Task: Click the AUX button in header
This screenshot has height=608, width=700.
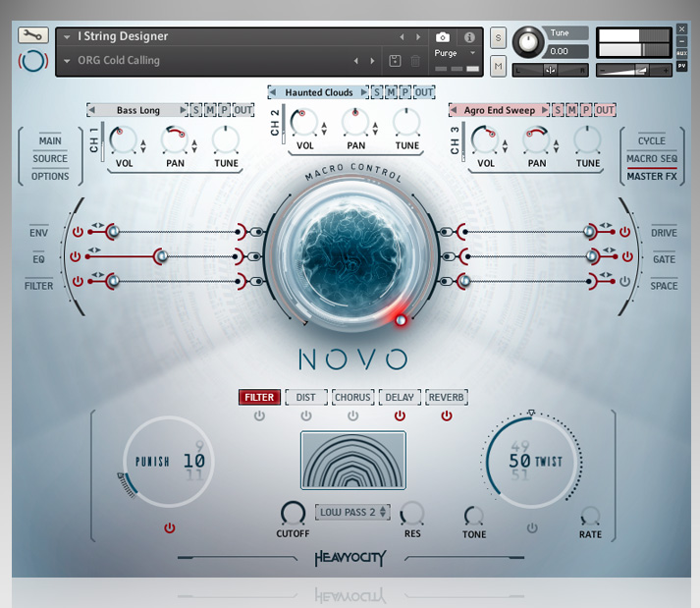Action: tap(681, 53)
